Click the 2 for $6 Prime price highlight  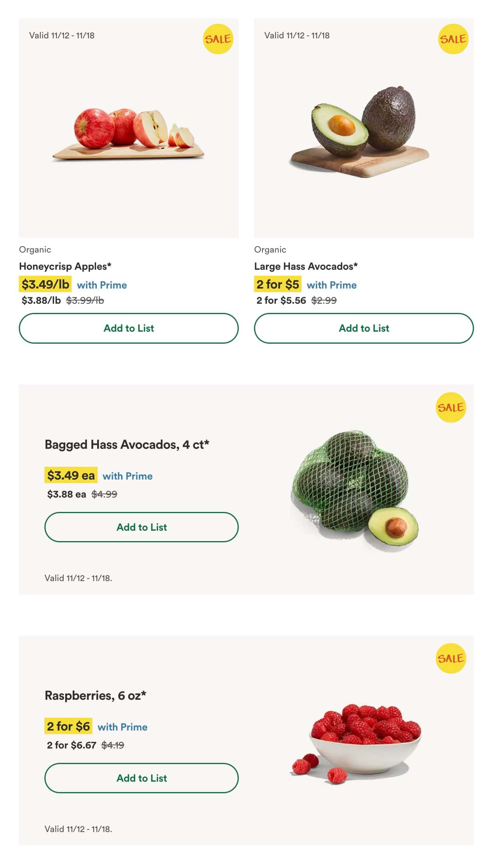point(68,726)
